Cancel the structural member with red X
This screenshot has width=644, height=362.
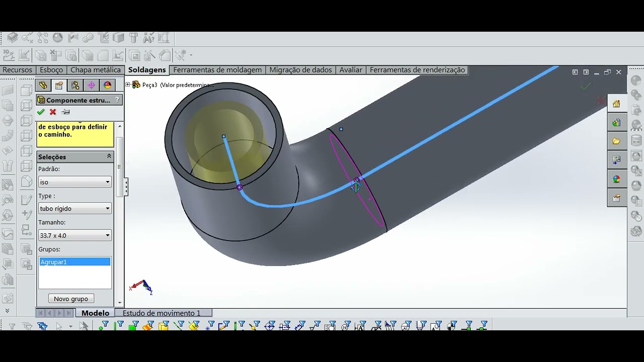[x=53, y=112]
